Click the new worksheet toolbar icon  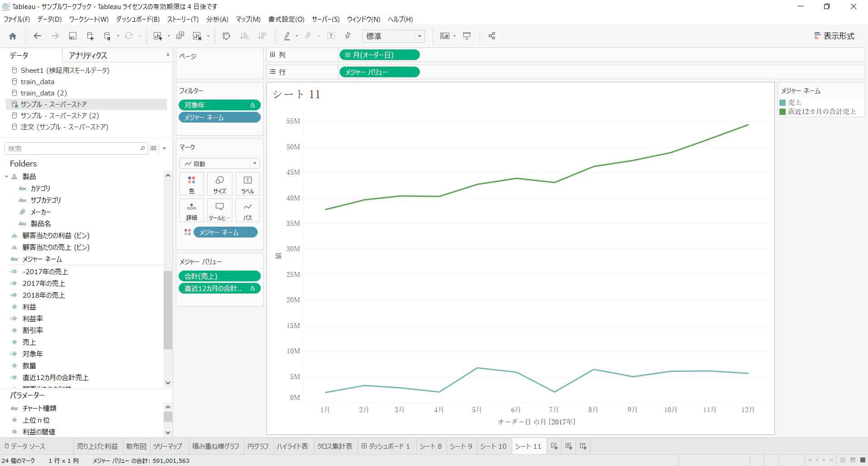pyautogui.click(x=157, y=36)
